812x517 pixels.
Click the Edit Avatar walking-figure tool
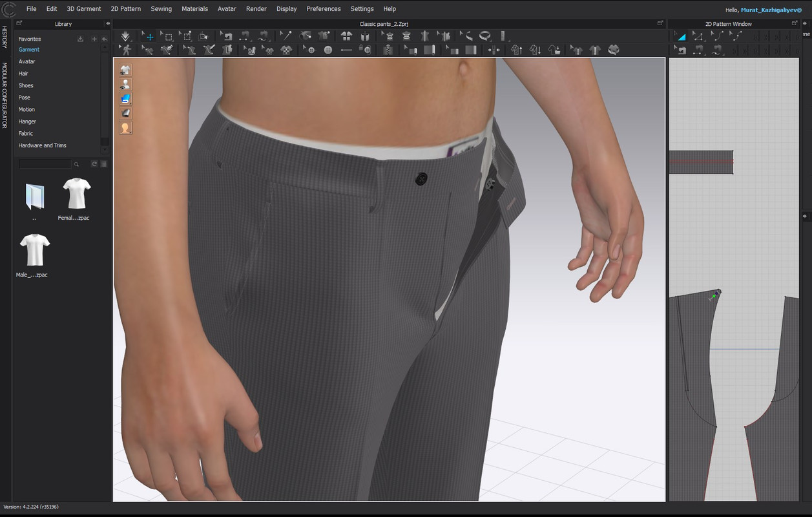[126, 50]
